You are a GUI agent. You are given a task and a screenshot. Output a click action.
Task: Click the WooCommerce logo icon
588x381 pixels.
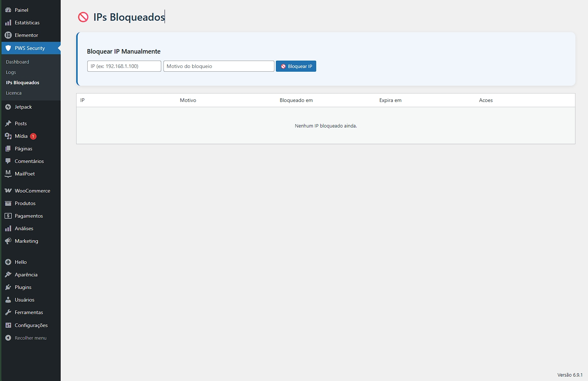click(x=8, y=191)
